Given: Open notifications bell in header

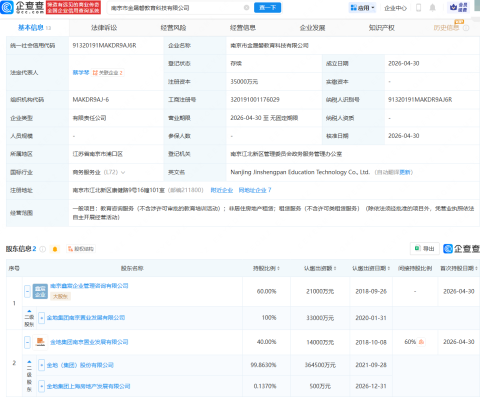Looking at the screenshot, I should click(433, 8).
